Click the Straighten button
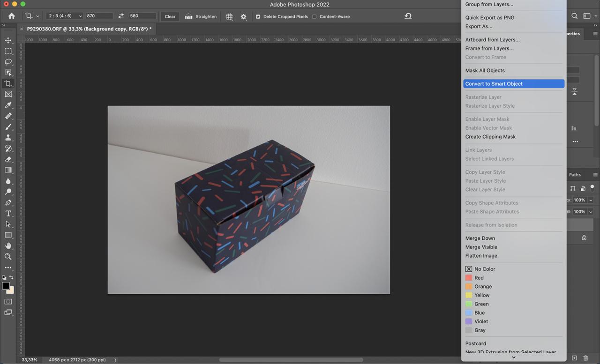The width and height of the screenshot is (600, 364). click(x=201, y=16)
